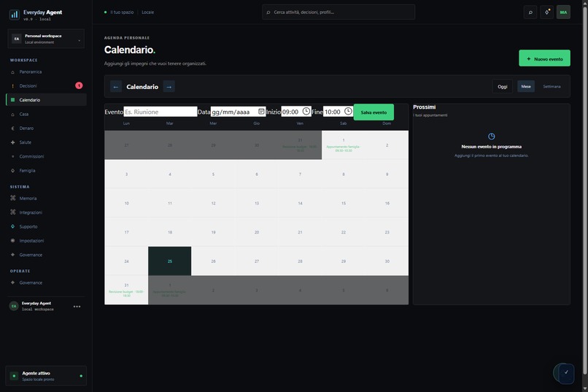Click the Salute plus icon in sidebar

click(12, 142)
